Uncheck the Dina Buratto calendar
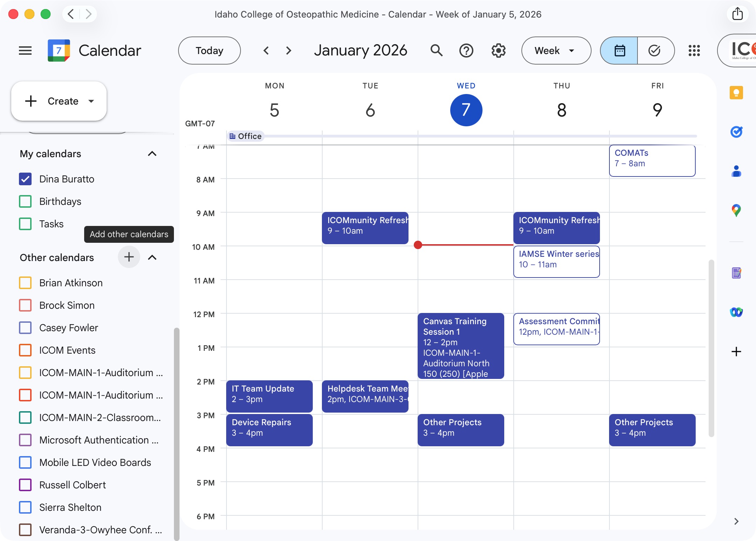Screen dimensions: 756x541 point(25,179)
